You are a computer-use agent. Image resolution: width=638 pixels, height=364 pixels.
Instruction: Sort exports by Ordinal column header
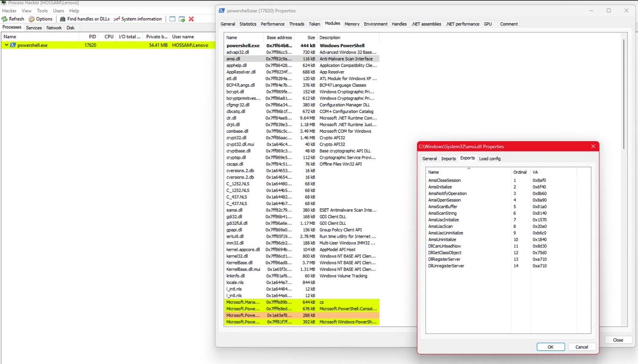(520, 172)
